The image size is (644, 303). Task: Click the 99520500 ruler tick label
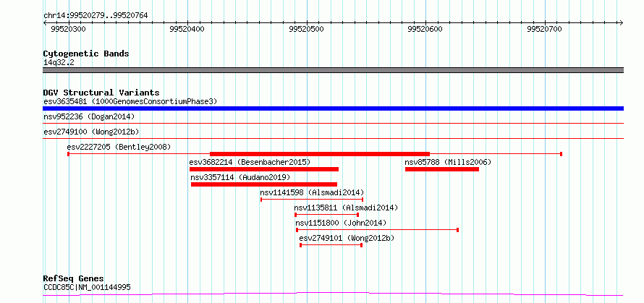(306, 29)
